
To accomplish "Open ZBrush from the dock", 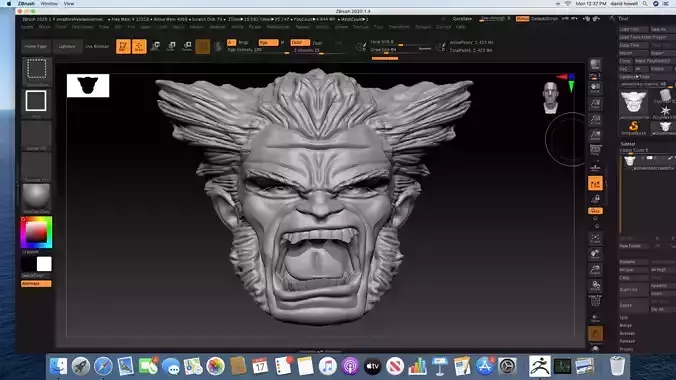I will coord(539,366).
